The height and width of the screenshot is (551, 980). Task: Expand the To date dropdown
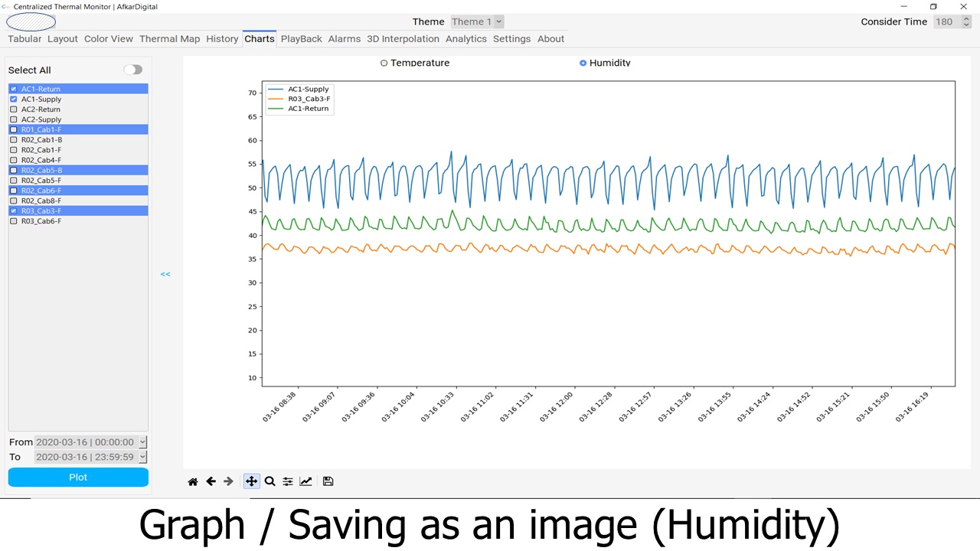coord(142,457)
